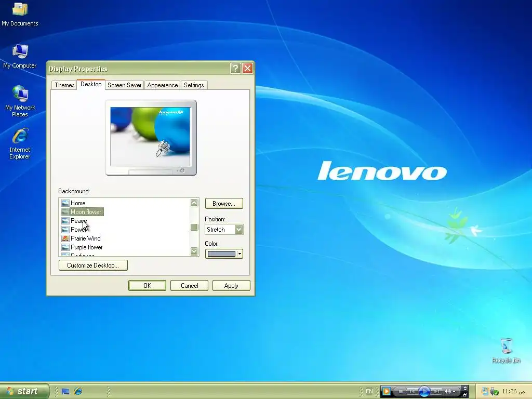Click Browse to find a picture
The width and height of the screenshot is (532, 399).
tap(224, 204)
